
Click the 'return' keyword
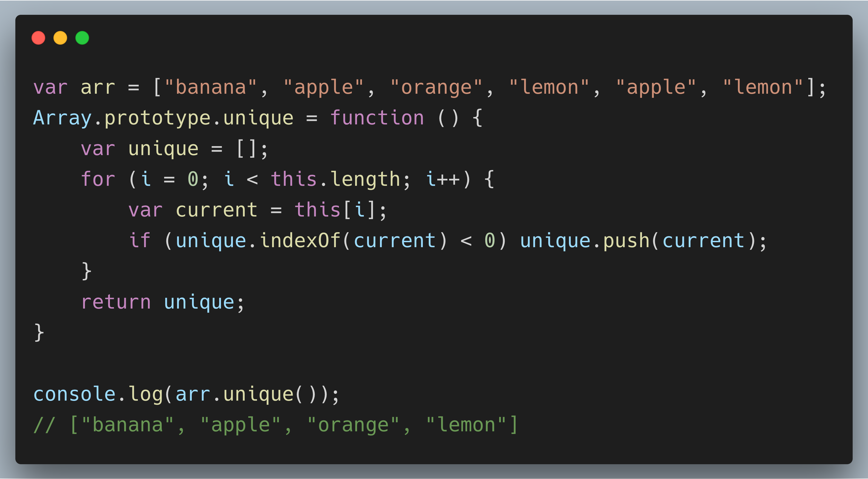(x=116, y=302)
